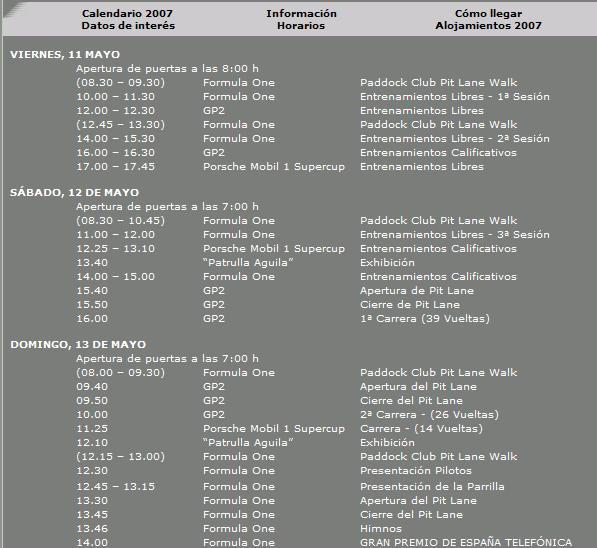The width and height of the screenshot is (597, 548).
Task: Click the '09.40' time entry
Action: coord(92,387)
